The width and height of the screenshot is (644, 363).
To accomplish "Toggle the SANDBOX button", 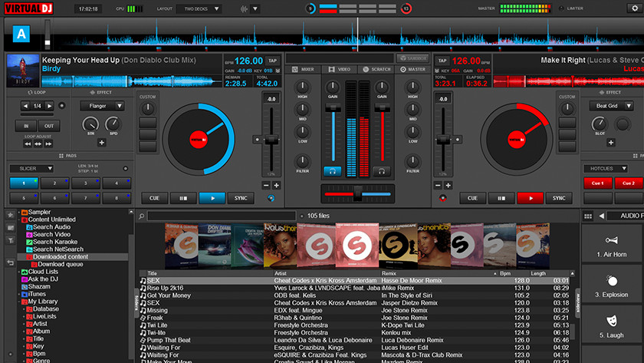I will pos(412,58).
